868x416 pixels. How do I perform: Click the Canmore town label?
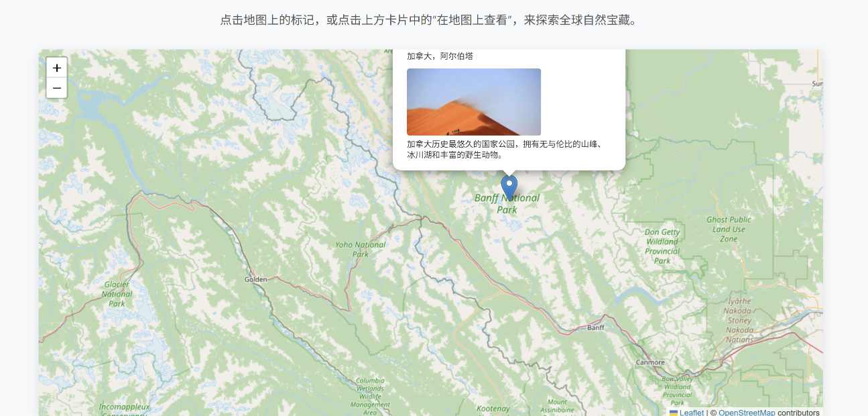pos(650,362)
